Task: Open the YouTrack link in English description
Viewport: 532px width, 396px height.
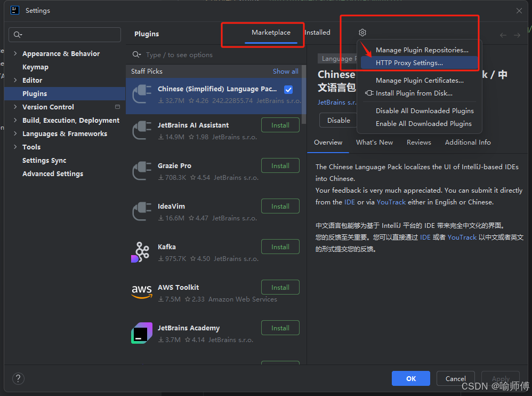Action: 391,202
